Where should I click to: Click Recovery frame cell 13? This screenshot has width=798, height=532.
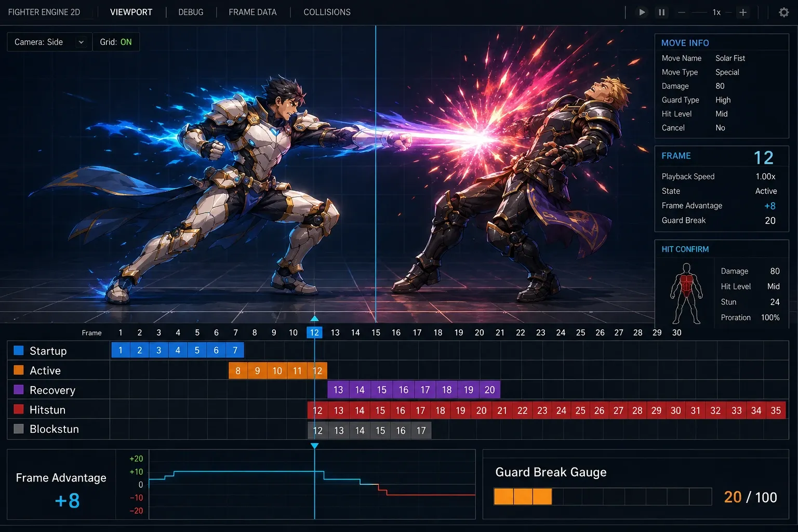tap(338, 390)
